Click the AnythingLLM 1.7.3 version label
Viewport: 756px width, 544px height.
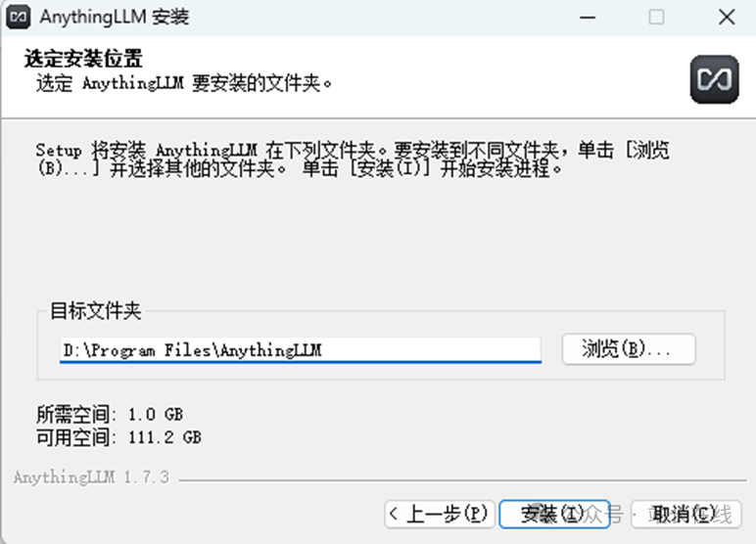coord(92,477)
